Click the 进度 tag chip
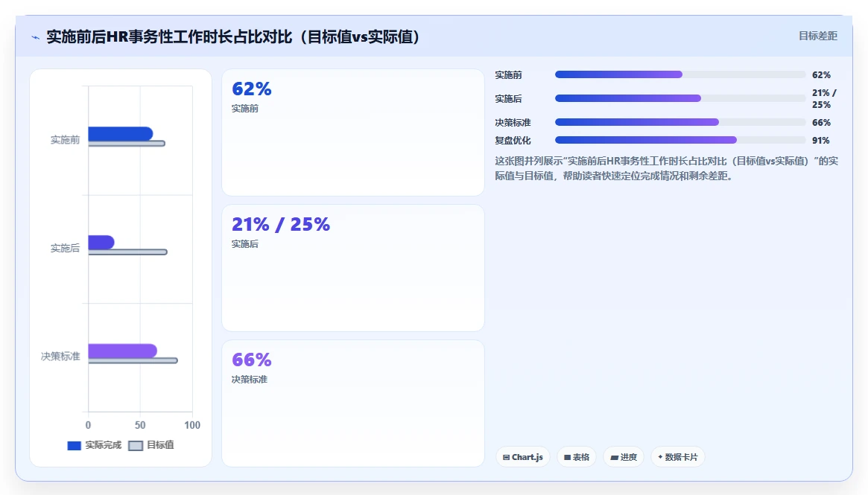Viewport: 868px width, 495px height. tap(624, 457)
